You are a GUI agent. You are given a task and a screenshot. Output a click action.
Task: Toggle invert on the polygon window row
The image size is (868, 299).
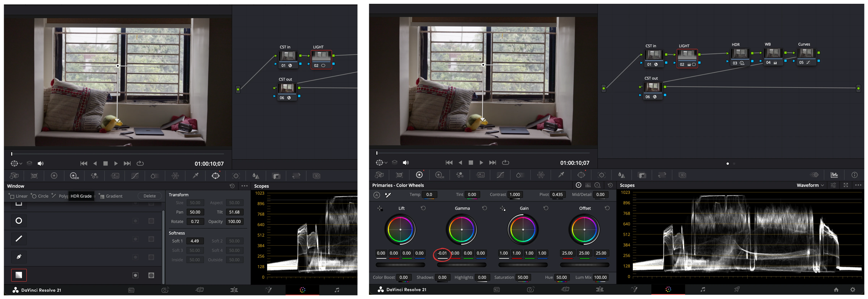click(x=135, y=239)
